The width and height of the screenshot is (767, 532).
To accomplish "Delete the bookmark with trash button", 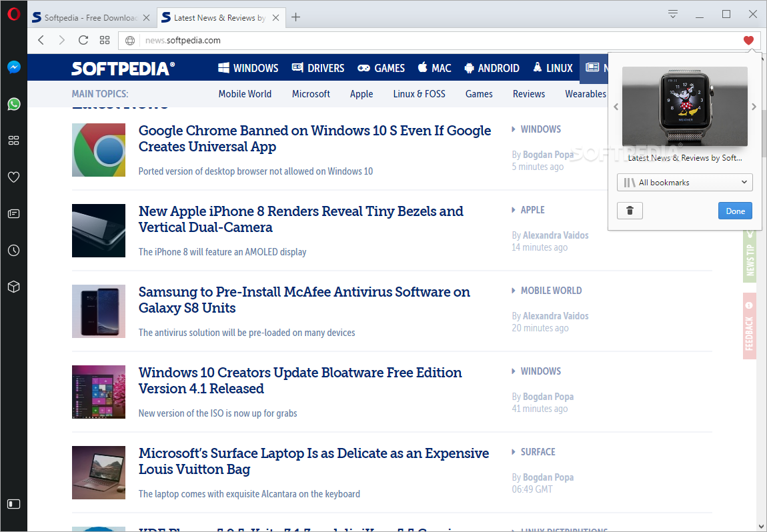I will [x=630, y=211].
